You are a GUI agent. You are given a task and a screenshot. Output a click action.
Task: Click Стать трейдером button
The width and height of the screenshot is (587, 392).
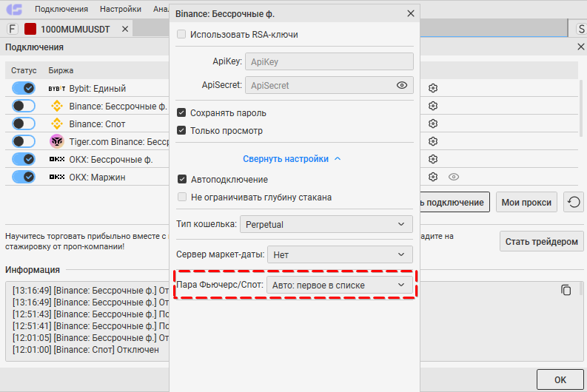[x=541, y=242]
